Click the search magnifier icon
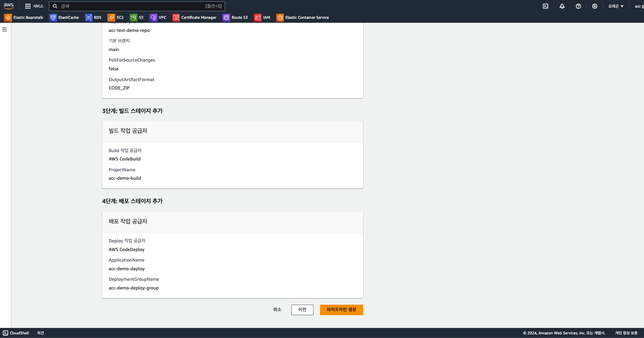This screenshot has width=644, height=338. [x=55, y=6]
